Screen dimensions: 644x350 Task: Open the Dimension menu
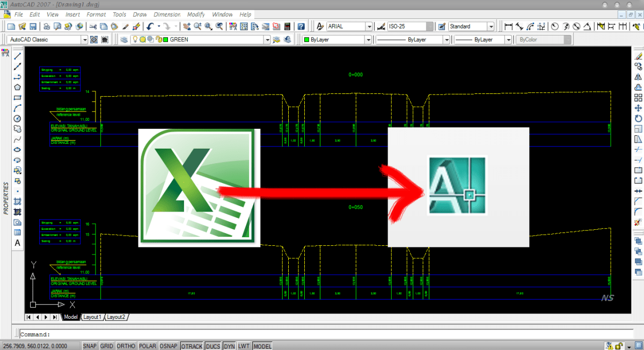coord(167,14)
